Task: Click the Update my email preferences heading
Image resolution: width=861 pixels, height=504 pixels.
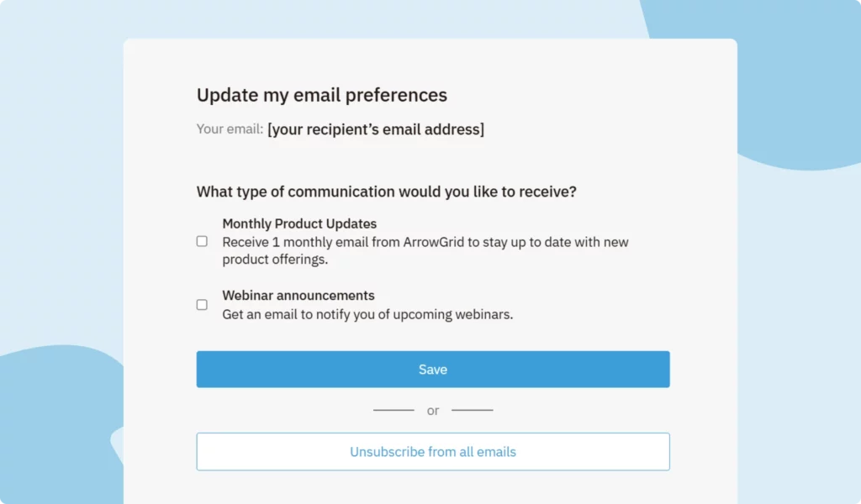Action: tap(322, 95)
